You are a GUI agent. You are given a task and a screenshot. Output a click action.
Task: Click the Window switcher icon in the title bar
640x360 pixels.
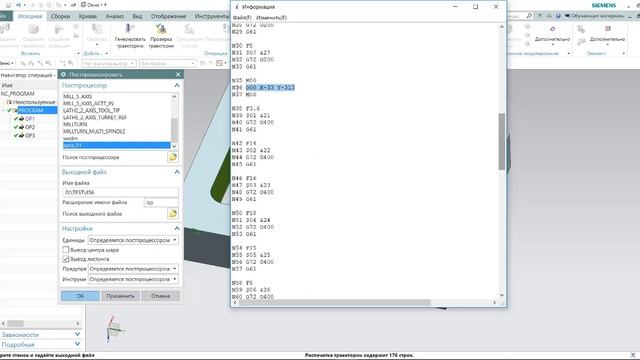83,5
